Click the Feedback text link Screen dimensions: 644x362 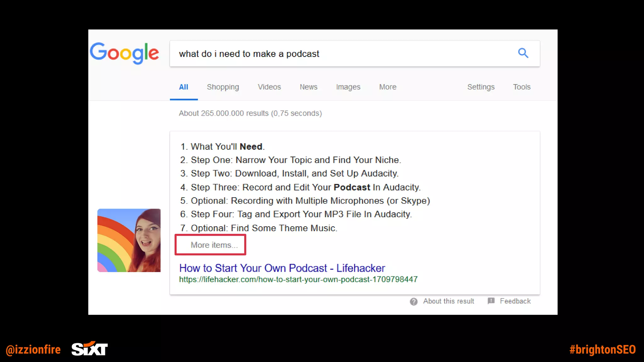pos(515,301)
